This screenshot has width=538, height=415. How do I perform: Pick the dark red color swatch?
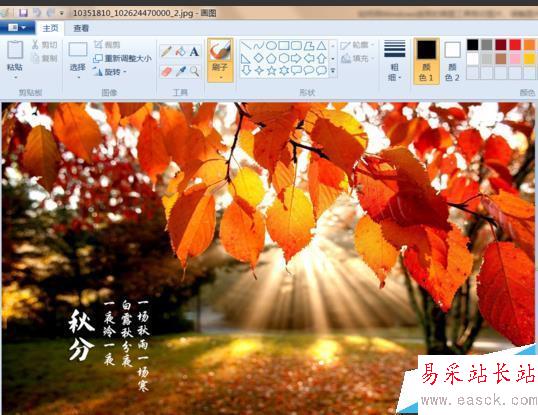point(501,45)
